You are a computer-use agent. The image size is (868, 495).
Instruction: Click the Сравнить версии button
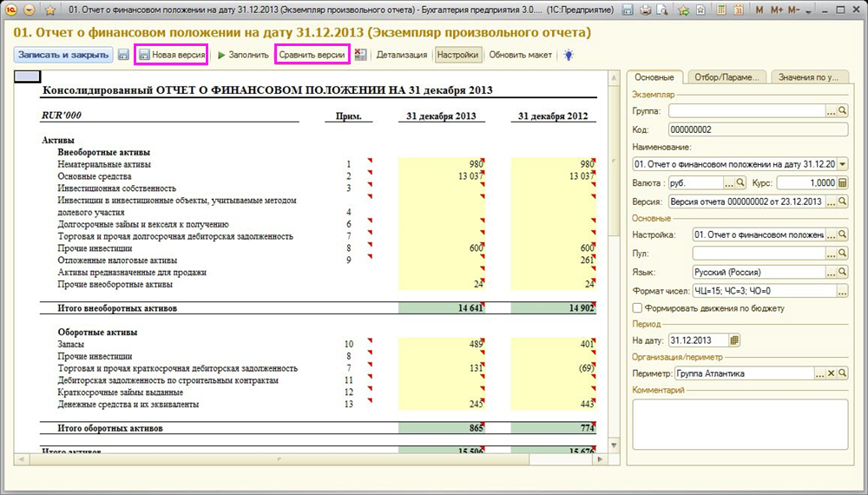(312, 55)
